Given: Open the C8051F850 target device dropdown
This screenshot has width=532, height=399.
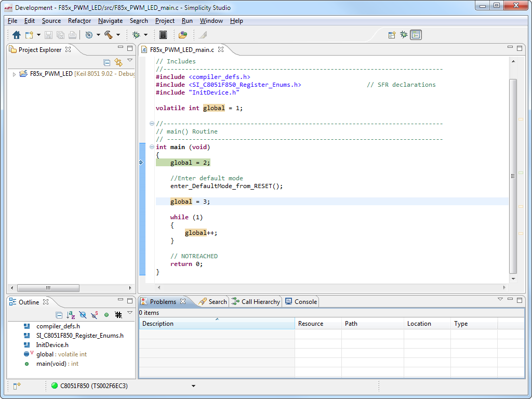Looking at the screenshot, I should [193, 386].
